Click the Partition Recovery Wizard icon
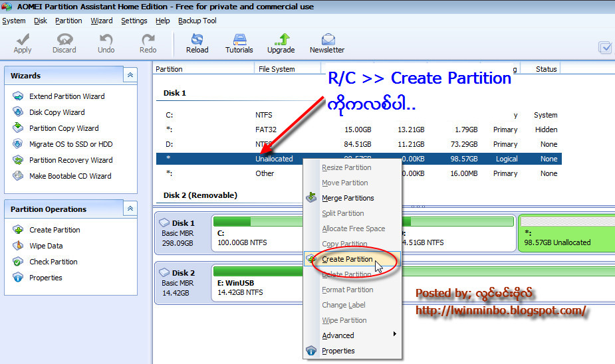The image size is (615, 364). click(x=18, y=160)
